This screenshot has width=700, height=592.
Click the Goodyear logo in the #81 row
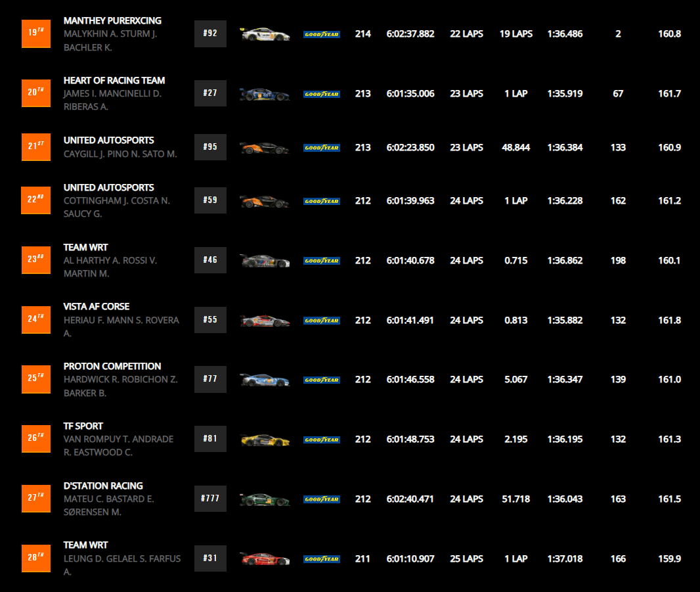(321, 440)
